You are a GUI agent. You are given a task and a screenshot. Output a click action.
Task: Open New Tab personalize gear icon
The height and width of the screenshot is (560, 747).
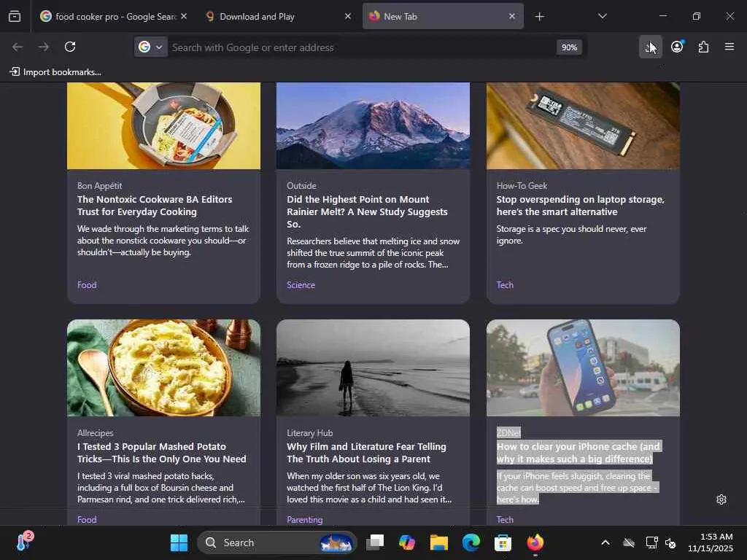[x=721, y=499]
